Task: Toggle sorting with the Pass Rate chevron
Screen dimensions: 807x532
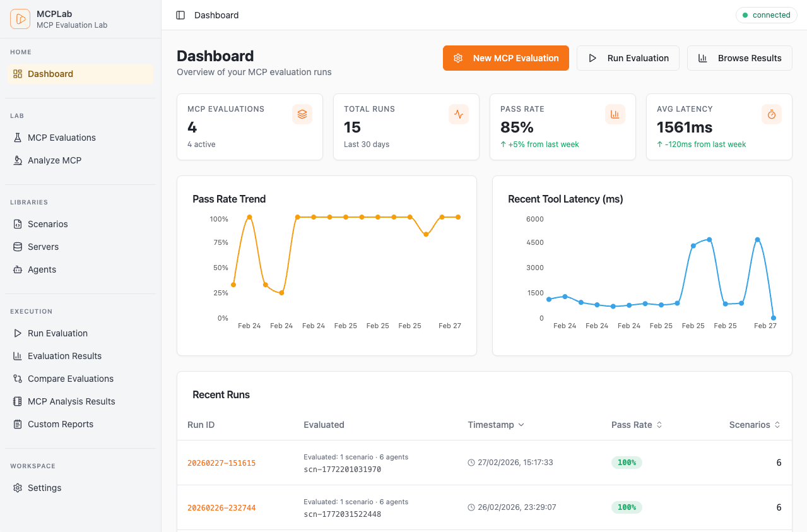Action: (x=660, y=425)
